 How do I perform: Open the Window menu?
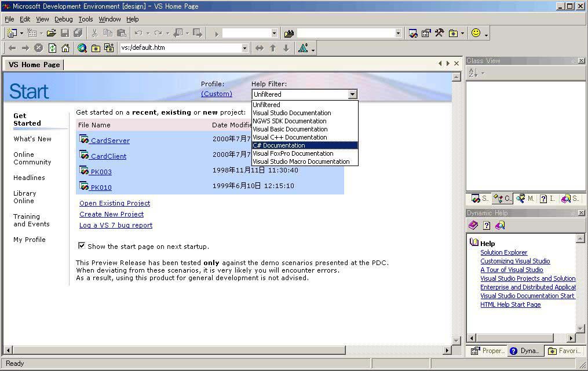pyautogui.click(x=109, y=19)
